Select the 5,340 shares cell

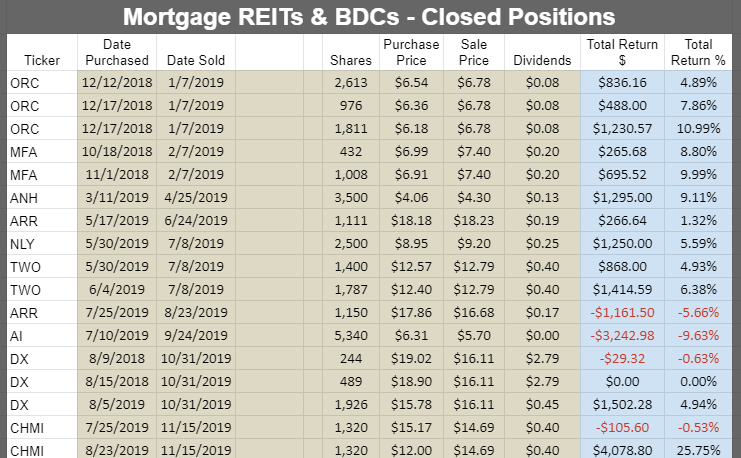(x=351, y=336)
